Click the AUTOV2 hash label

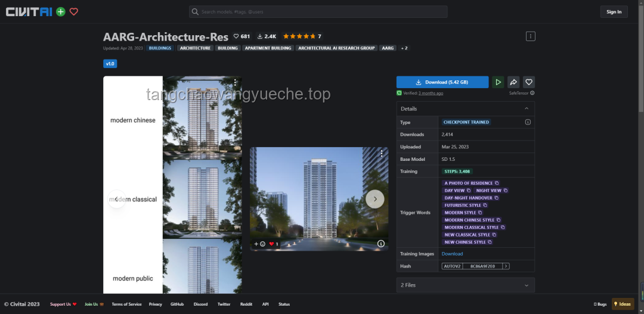pyautogui.click(x=452, y=266)
